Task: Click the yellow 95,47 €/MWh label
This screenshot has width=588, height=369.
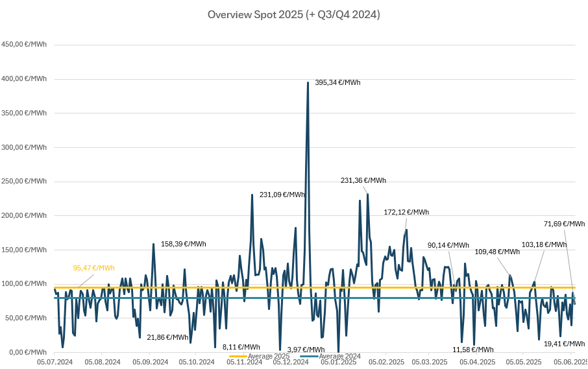Action: point(93,268)
